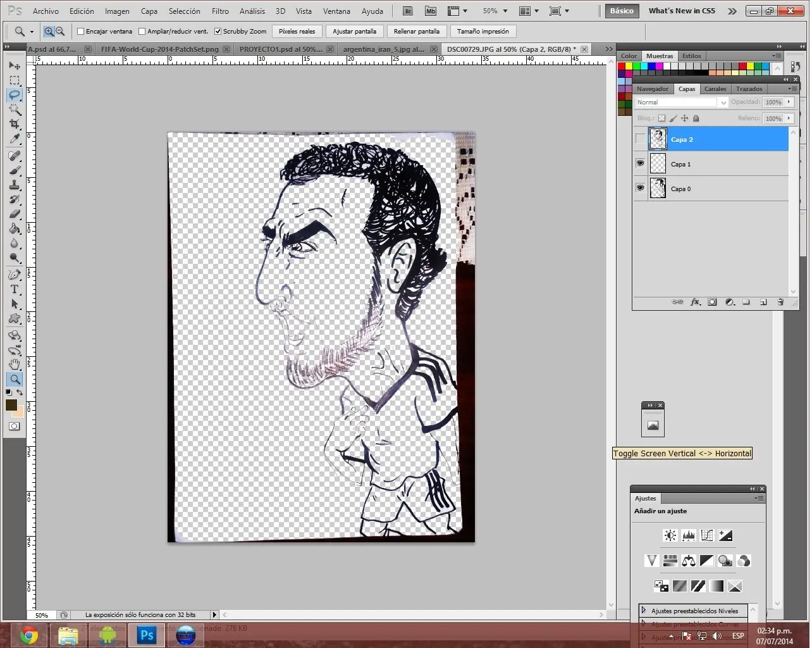Screen dimensions: 812x648
Task: Add a Color Balance adjustment
Action: pyautogui.click(x=689, y=561)
